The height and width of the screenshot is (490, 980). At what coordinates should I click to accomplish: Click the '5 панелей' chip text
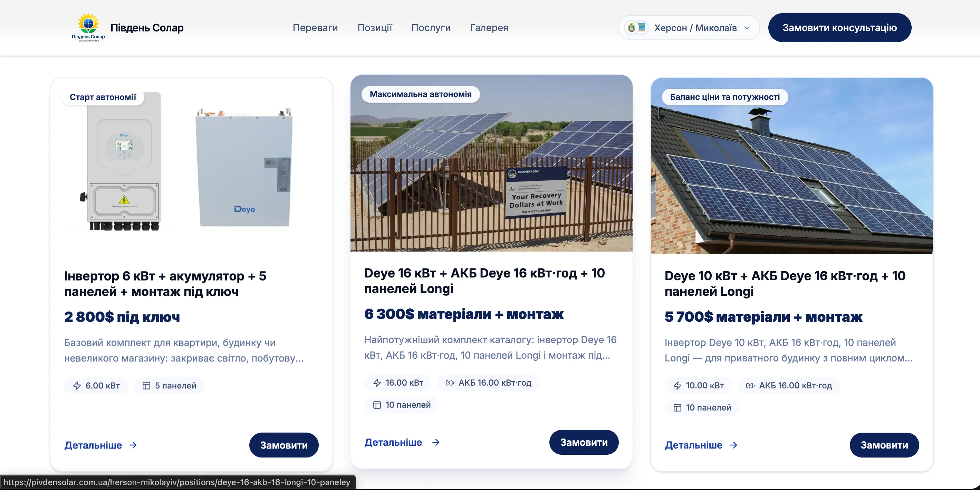(175, 386)
